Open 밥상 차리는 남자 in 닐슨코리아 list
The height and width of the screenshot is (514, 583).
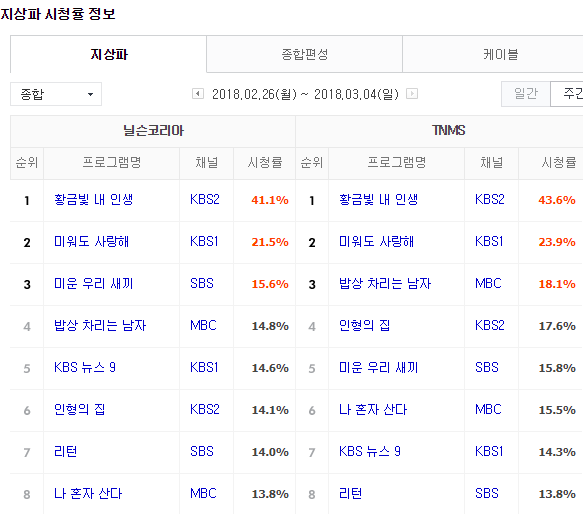[100, 326]
